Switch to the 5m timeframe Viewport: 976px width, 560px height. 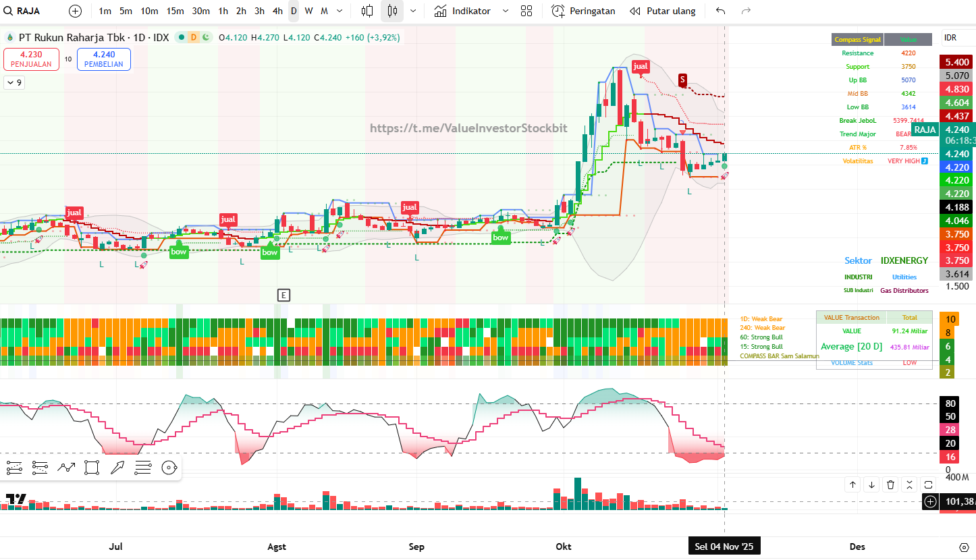126,11
